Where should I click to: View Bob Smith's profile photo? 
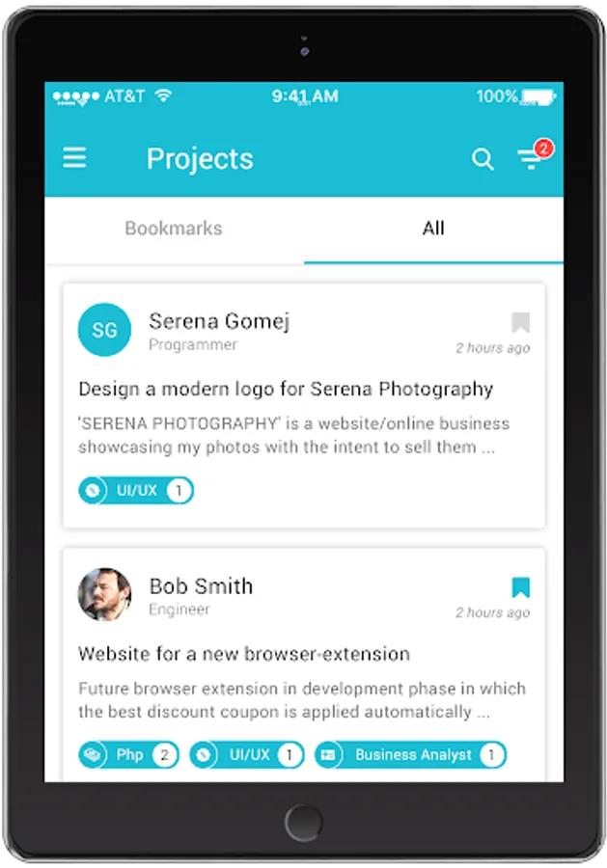click(x=104, y=594)
